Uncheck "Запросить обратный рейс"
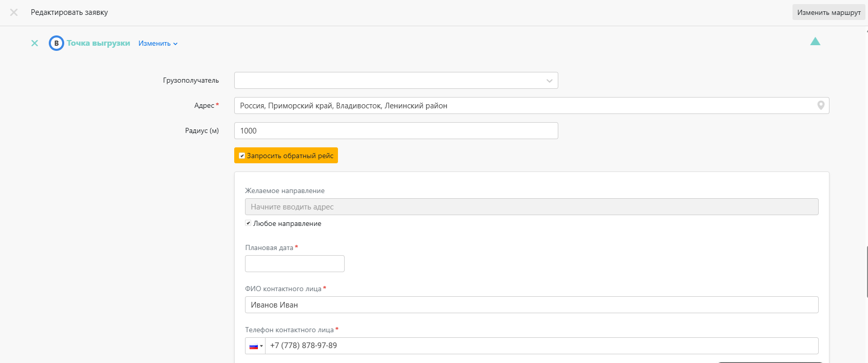The image size is (868, 363). pyautogui.click(x=242, y=156)
